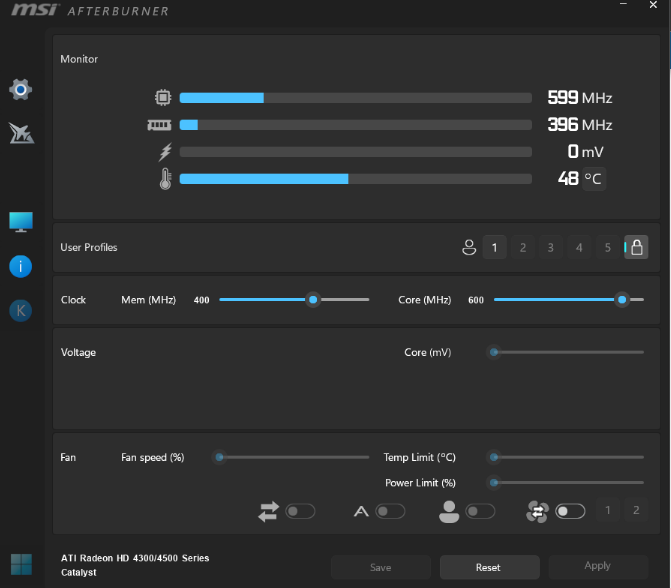Enable the user-defined fan toggle switch
The height and width of the screenshot is (588, 671).
click(480, 511)
